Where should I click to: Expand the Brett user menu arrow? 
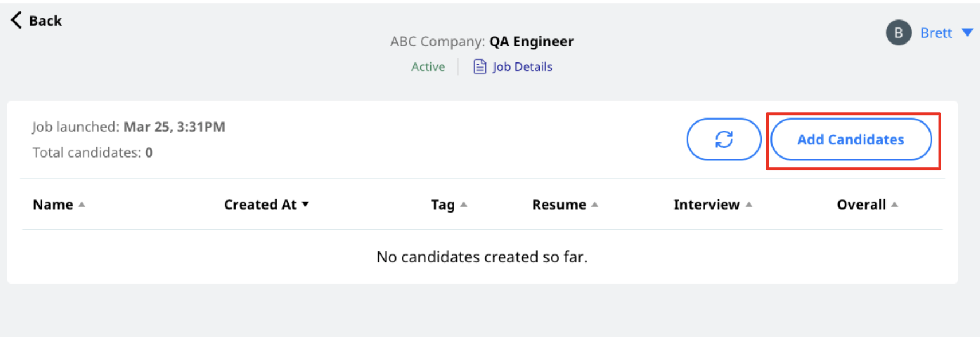tap(967, 33)
